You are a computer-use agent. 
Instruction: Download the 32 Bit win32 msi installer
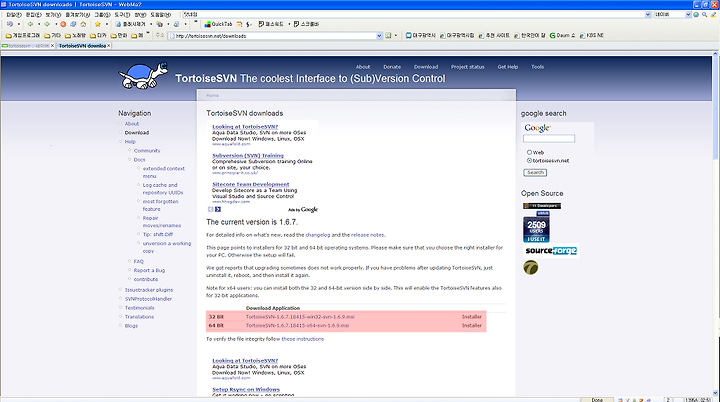(300, 317)
